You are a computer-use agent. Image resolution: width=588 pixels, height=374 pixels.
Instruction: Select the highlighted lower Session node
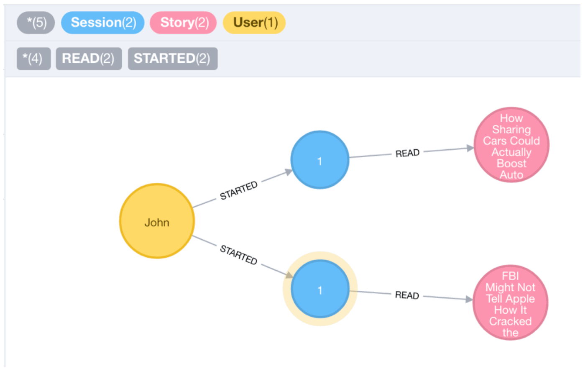(320, 289)
